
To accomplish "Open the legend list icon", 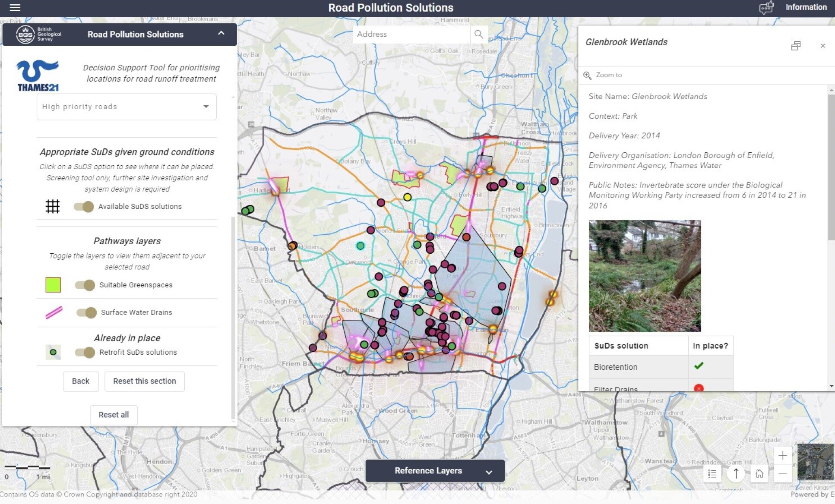I will pos(712,474).
